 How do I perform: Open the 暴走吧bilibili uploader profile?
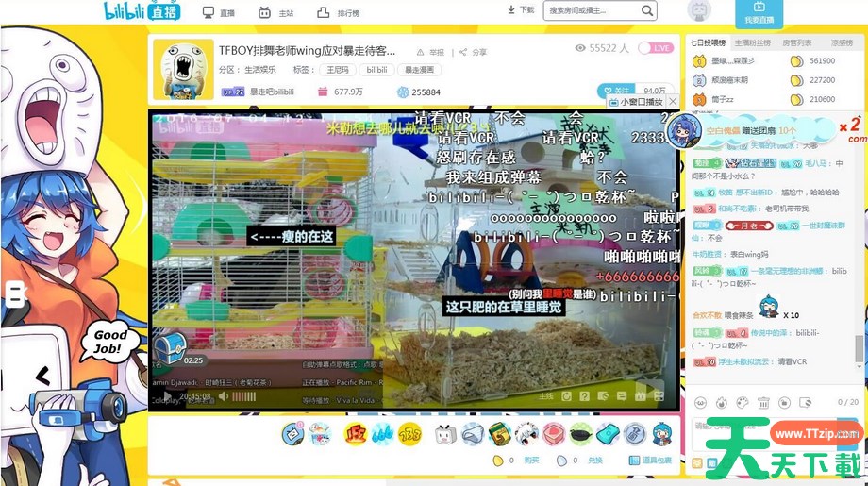[x=272, y=92]
